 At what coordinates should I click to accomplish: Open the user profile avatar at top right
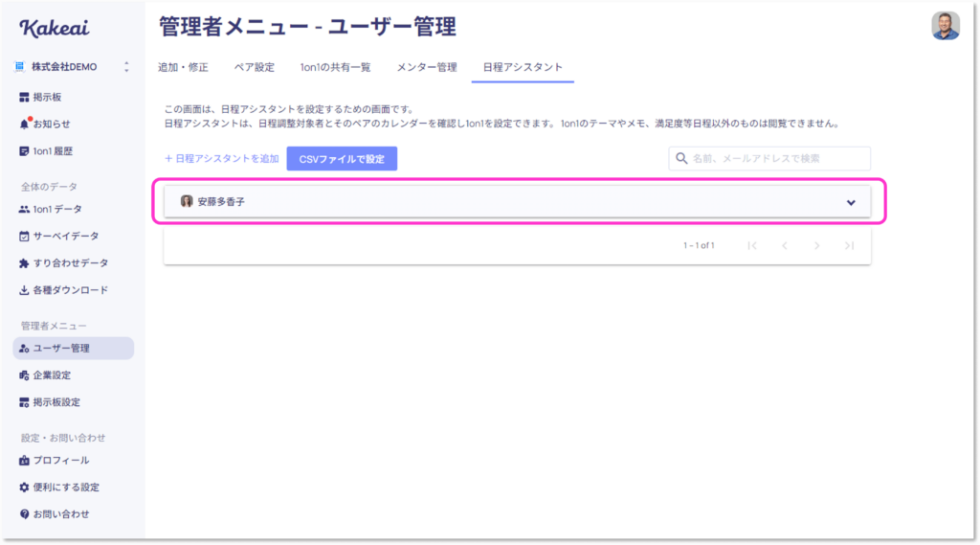click(945, 26)
